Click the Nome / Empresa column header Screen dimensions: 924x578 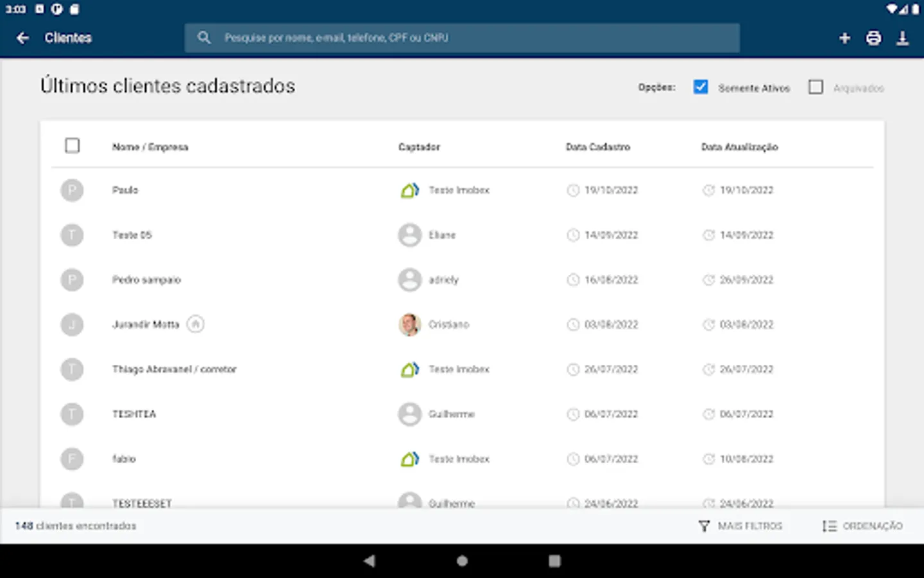pyautogui.click(x=150, y=147)
